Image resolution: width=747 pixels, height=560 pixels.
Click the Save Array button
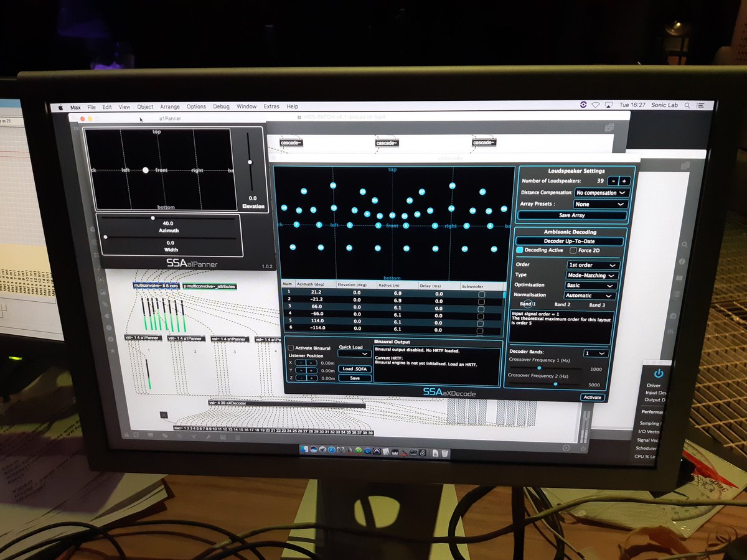click(x=572, y=215)
